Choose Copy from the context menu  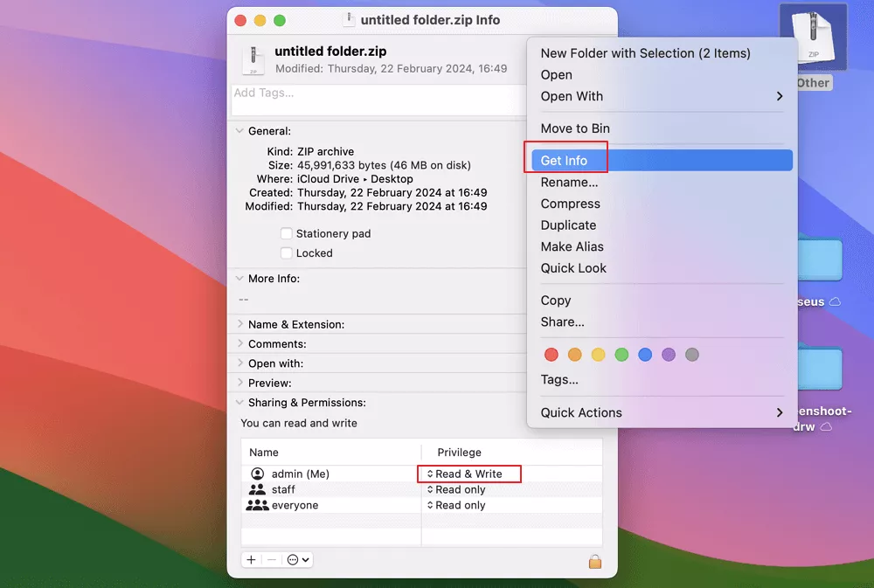coord(662,301)
